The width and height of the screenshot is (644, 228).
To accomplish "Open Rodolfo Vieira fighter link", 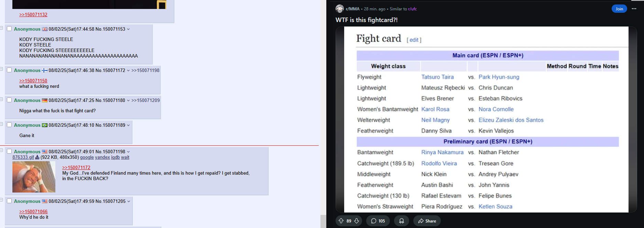I will pos(439,163).
